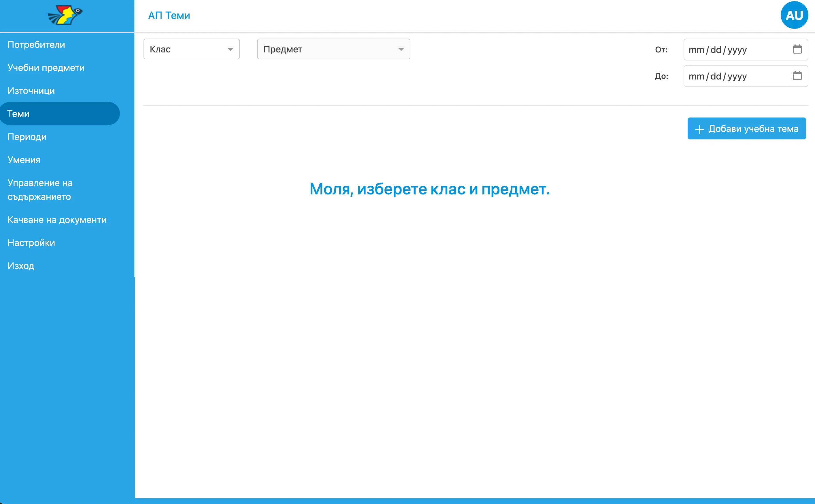The height and width of the screenshot is (504, 815).
Task: Click Изход to log out
Action: (20, 266)
